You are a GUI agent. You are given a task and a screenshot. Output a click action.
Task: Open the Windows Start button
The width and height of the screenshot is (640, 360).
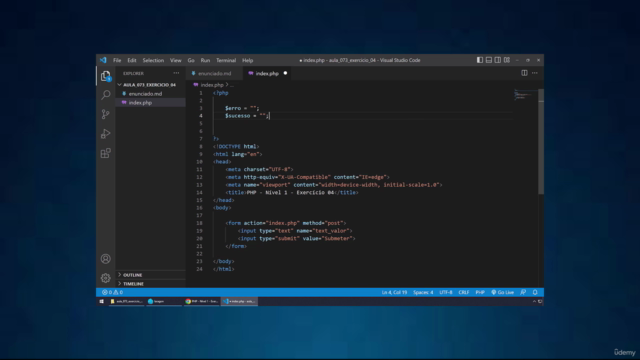point(102,301)
